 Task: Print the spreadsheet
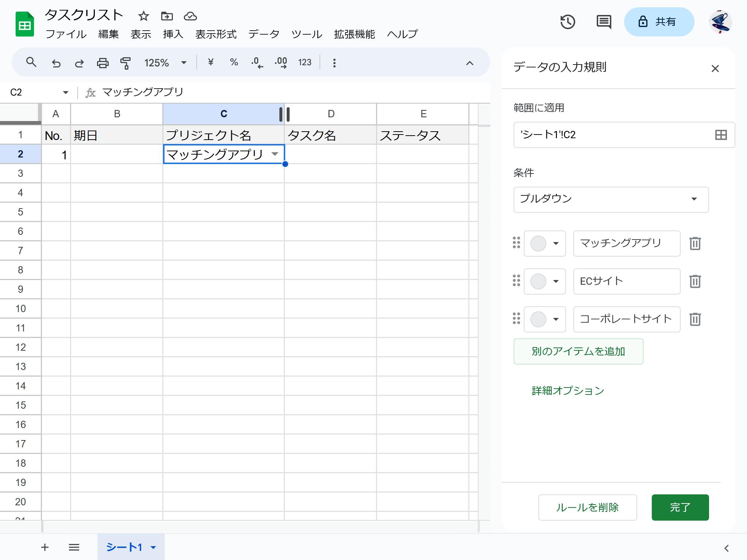(102, 63)
